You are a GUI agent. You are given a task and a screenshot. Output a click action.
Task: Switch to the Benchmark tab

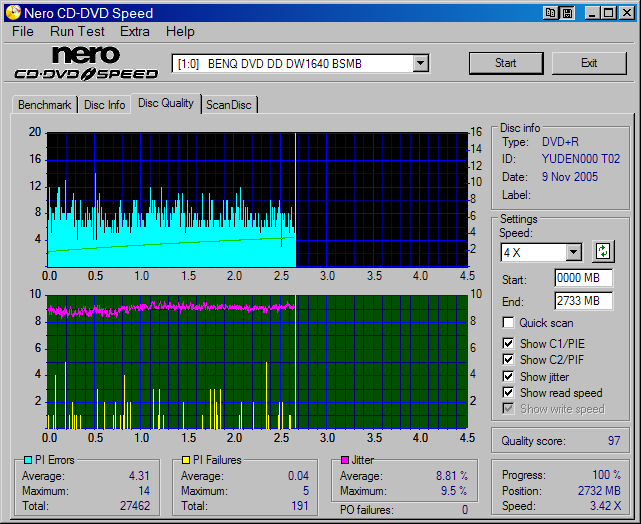(x=45, y=105)
